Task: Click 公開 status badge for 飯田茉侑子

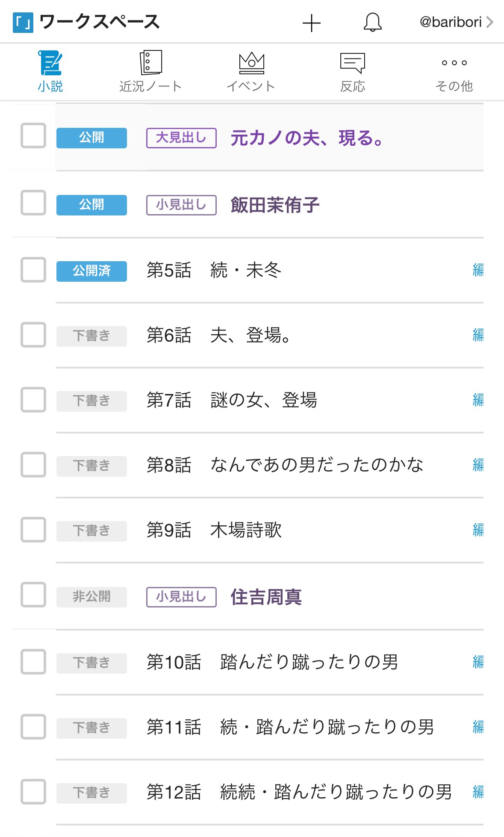Action: pyautogui.click(x=91, y=205)
